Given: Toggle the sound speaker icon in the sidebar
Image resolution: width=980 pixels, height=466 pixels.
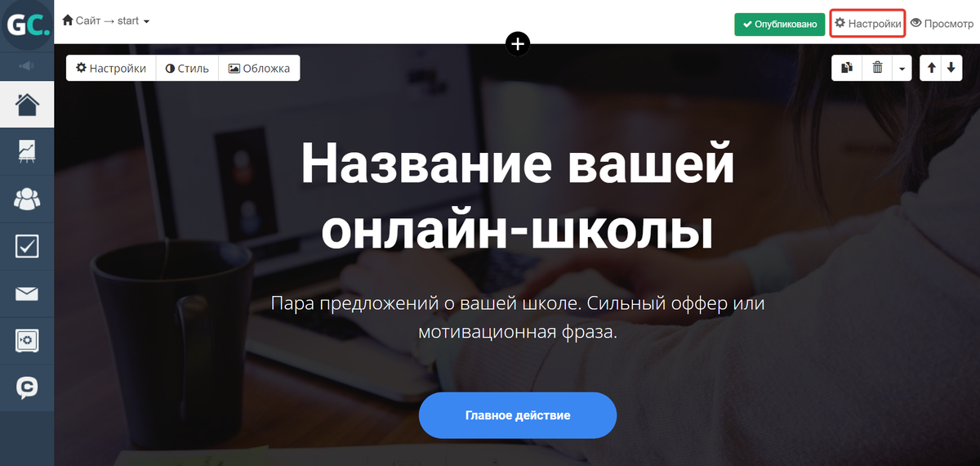Looking at the screenshot, I should point(27,65).
